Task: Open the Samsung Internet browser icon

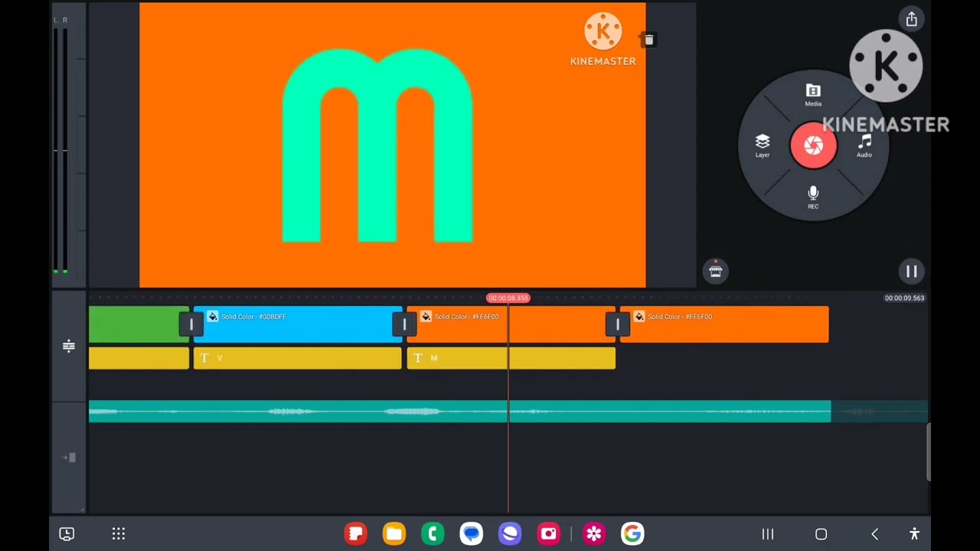Action: pyautogui.click(x=510, y=533)
